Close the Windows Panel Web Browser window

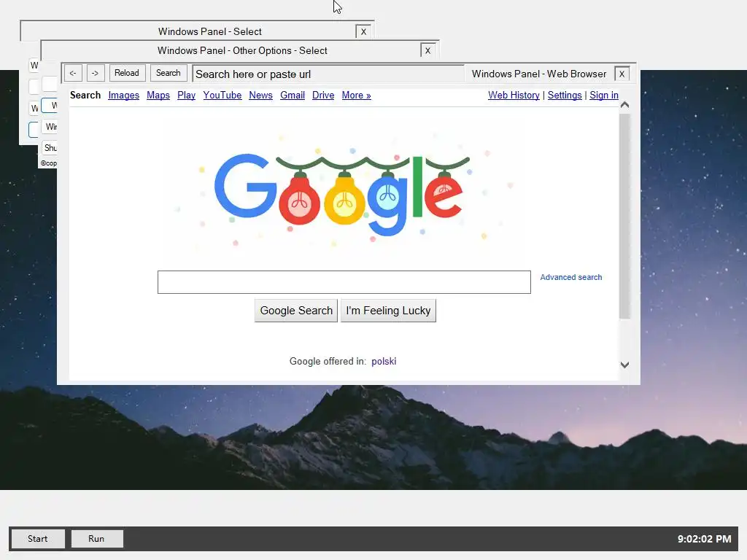pos(622,74)
